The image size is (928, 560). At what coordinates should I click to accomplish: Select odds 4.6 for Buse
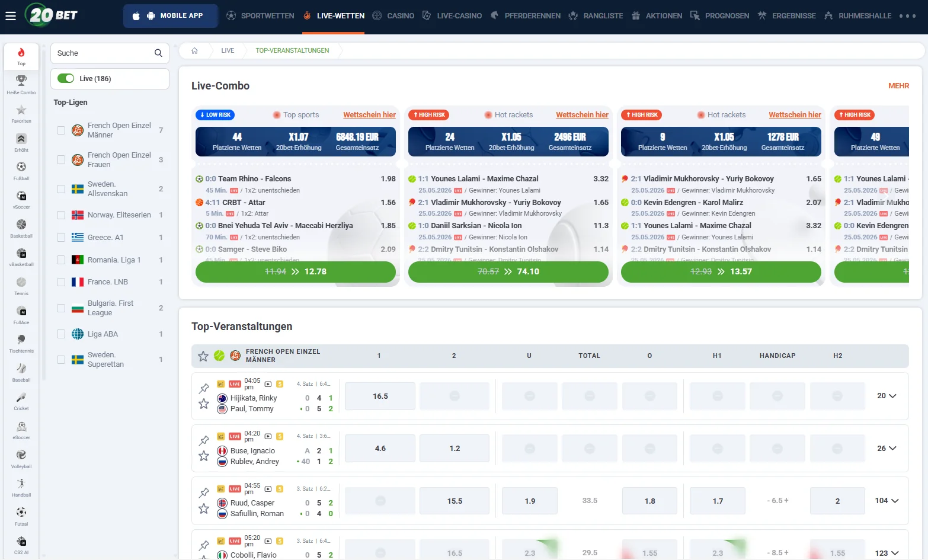click(x=380, y=449)
